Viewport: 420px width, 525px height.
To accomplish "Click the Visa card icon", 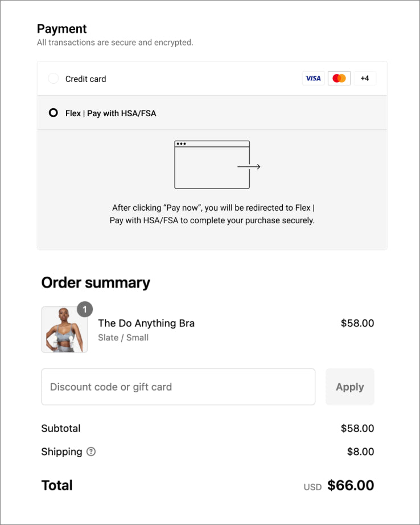I will click(313, 79).
